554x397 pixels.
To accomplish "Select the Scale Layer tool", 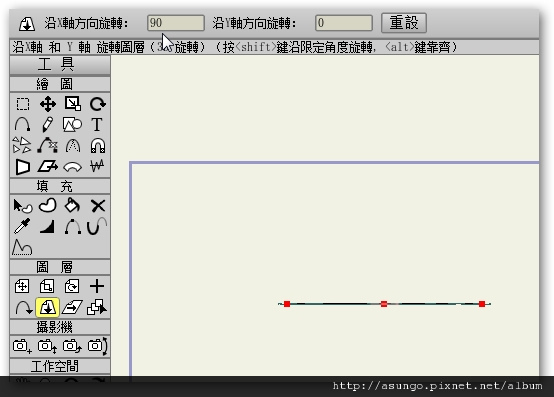I will click(x=47, y=286).
